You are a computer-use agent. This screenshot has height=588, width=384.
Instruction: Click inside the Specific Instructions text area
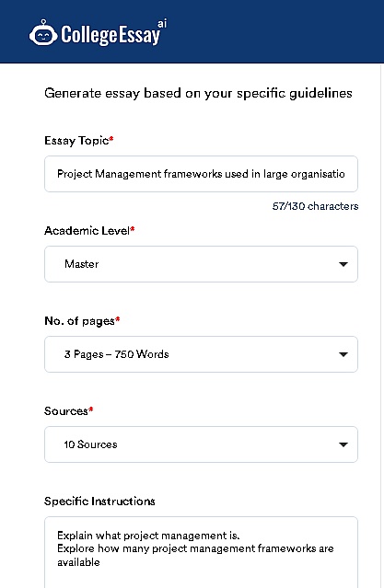[x=201, y=552]
